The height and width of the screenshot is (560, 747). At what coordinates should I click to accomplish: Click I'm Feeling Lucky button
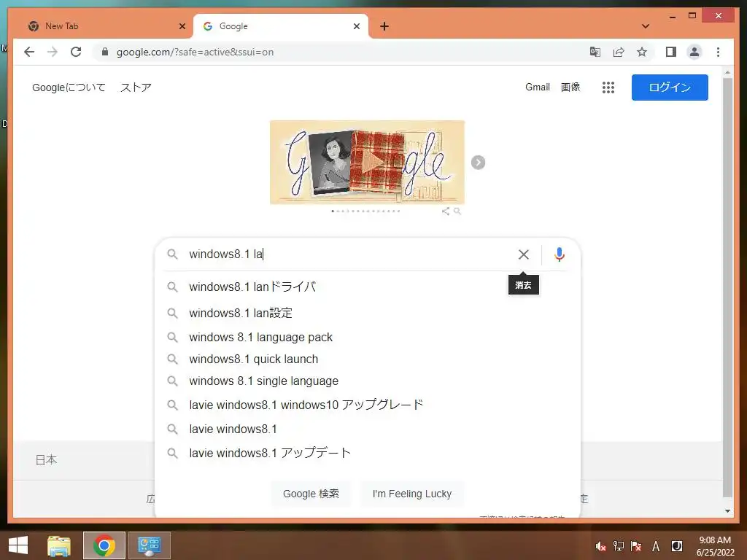click(411, 494)
